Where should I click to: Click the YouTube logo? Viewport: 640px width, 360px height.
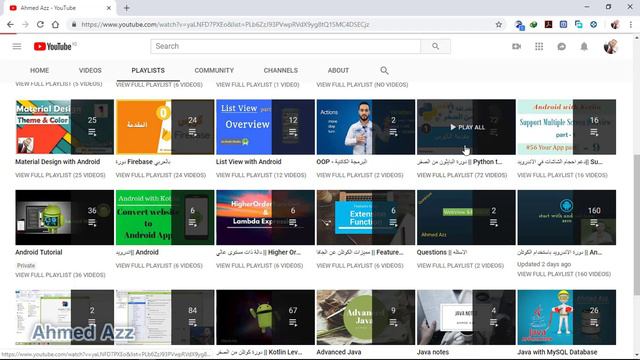53,47
